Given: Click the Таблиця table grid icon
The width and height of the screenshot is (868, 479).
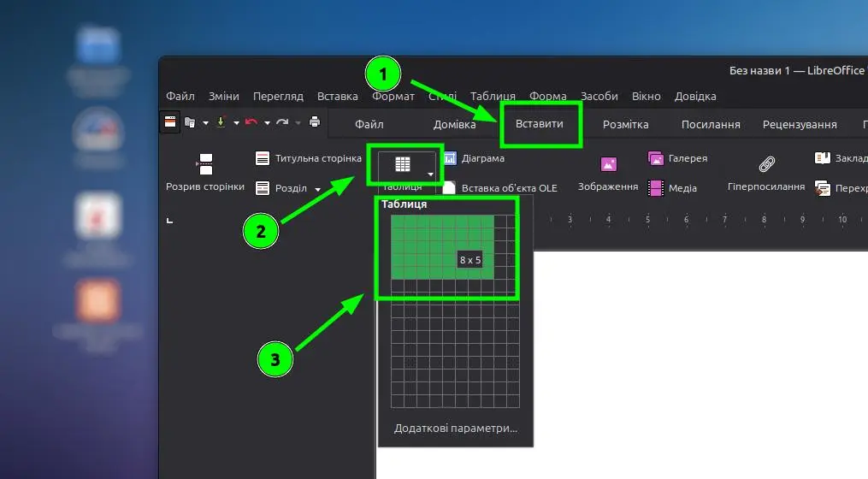Looking at the screenshot, I should click(x=403, y=164).
